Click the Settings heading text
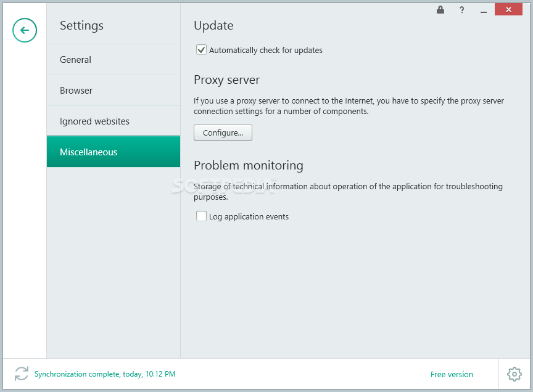The height and width of the screenshot is (392, 533). point(81,26)
